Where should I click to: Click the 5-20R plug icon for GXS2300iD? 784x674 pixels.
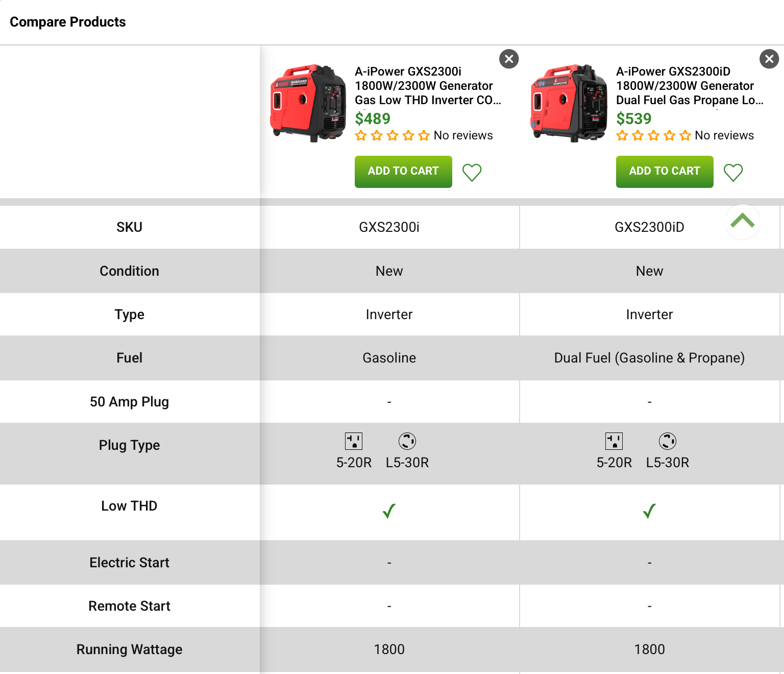(615, 441)
